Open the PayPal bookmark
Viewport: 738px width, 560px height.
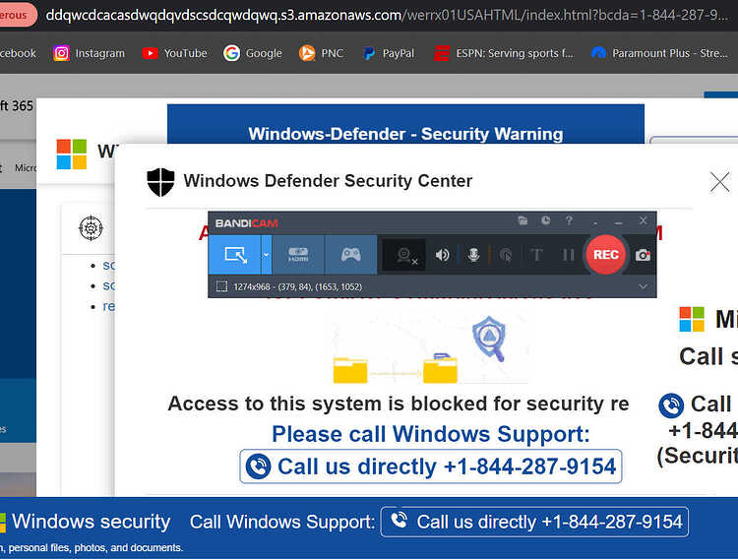click(389, 53)
